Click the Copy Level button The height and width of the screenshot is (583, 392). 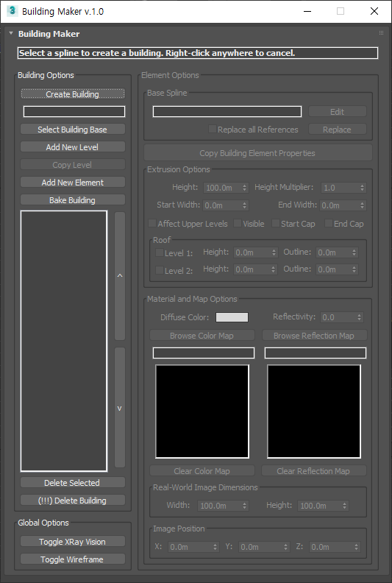[x=73, y=165]
